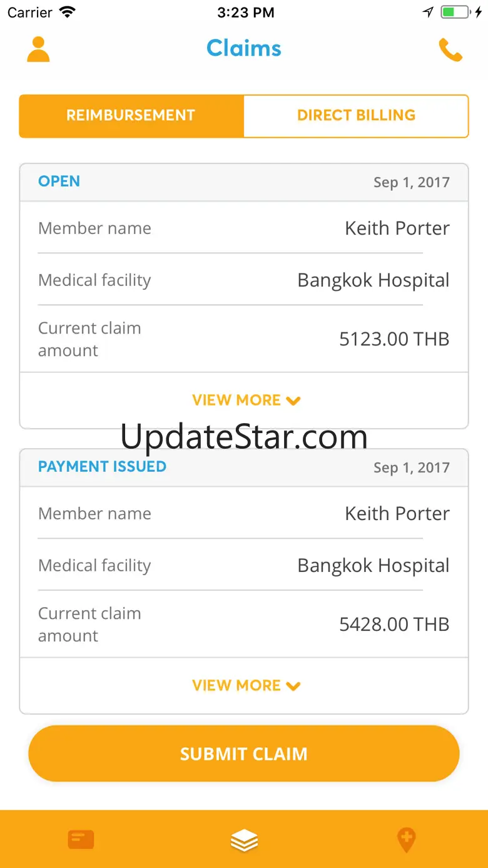Screen dimensions: 488x868
Task: Switch to the Reimbursement tab
Action: [131, 116]
